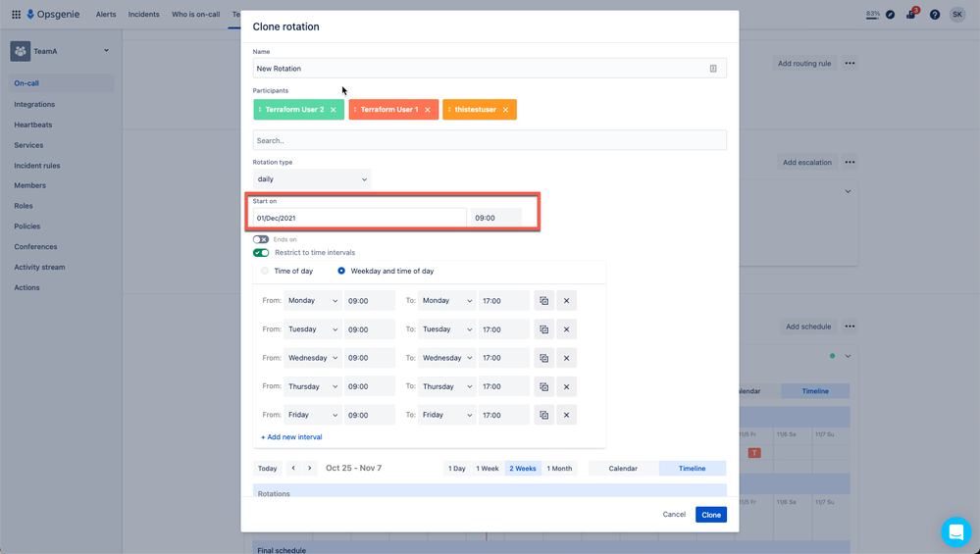The width and height of the screenshot is (980, 554).
Task: Remove thistestuser from participants
Action: click(505, 110)
